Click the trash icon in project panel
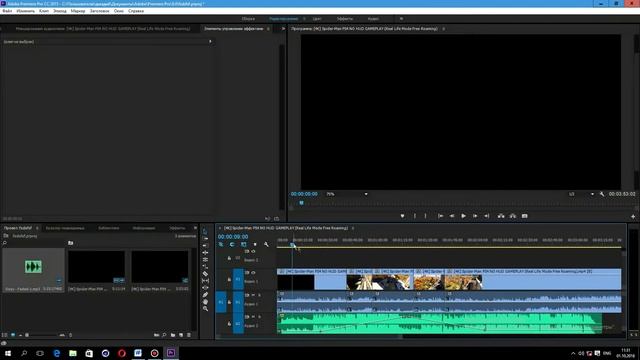640x360 pixels. coord(189,335)
